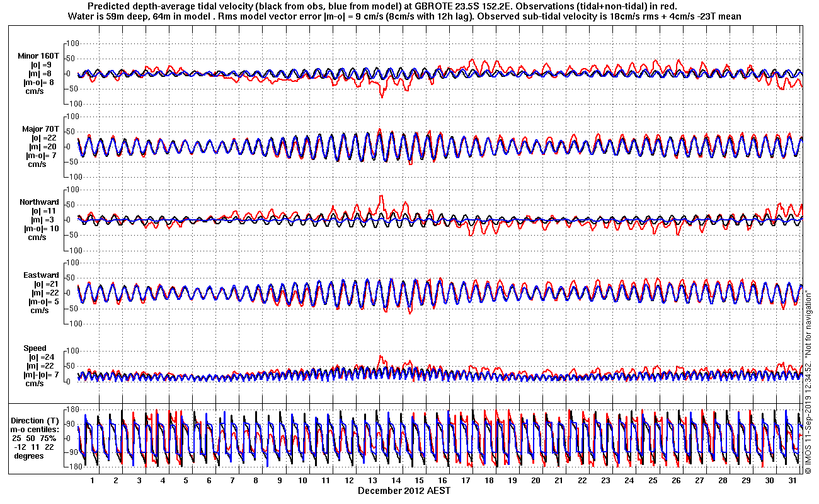
Task: Click day tick label '31' on the date axis
Action: (793, 481)
